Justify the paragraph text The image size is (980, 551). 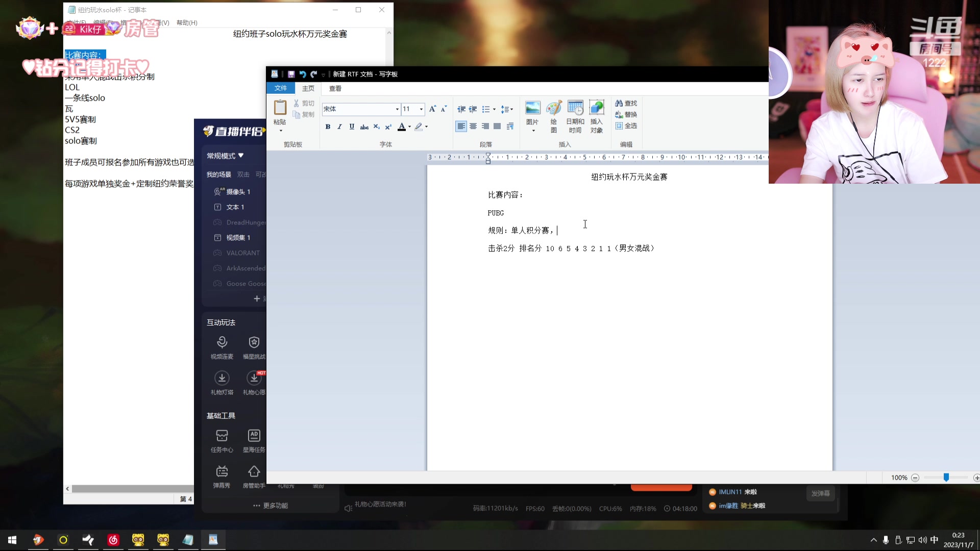497,127
